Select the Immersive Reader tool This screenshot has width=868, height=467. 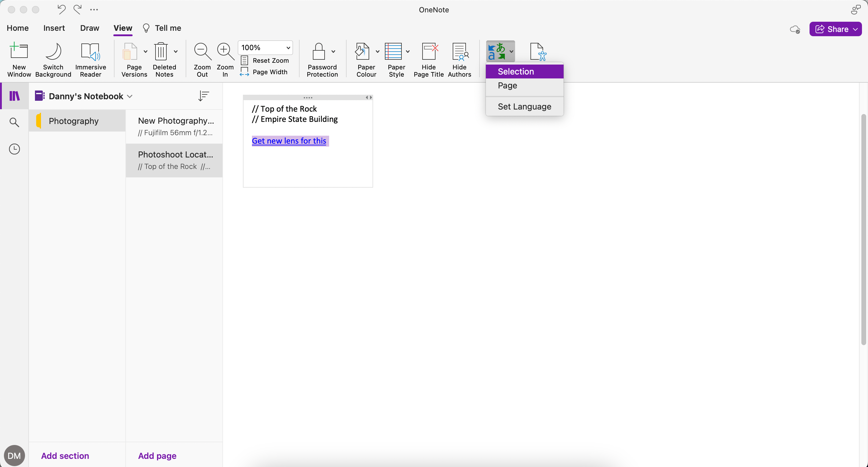(x=90, y=59)
